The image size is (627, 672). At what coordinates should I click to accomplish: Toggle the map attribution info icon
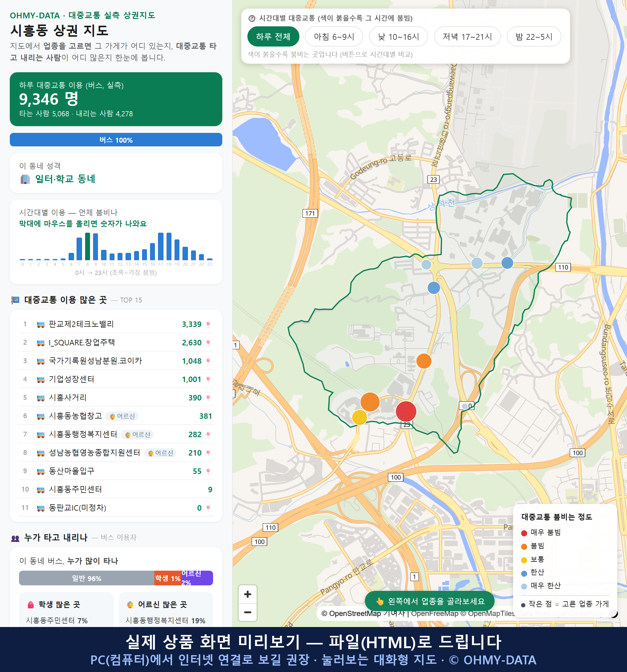[613, 613]
